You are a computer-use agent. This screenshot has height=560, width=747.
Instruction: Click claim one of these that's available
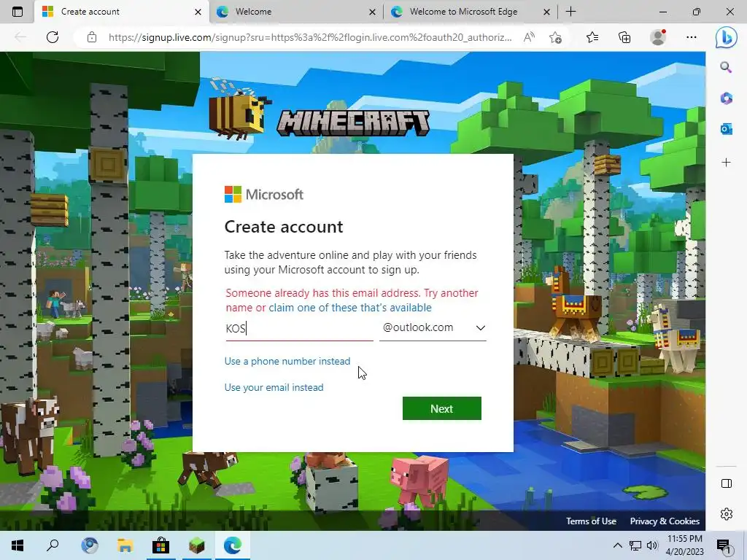click(349, 308)
